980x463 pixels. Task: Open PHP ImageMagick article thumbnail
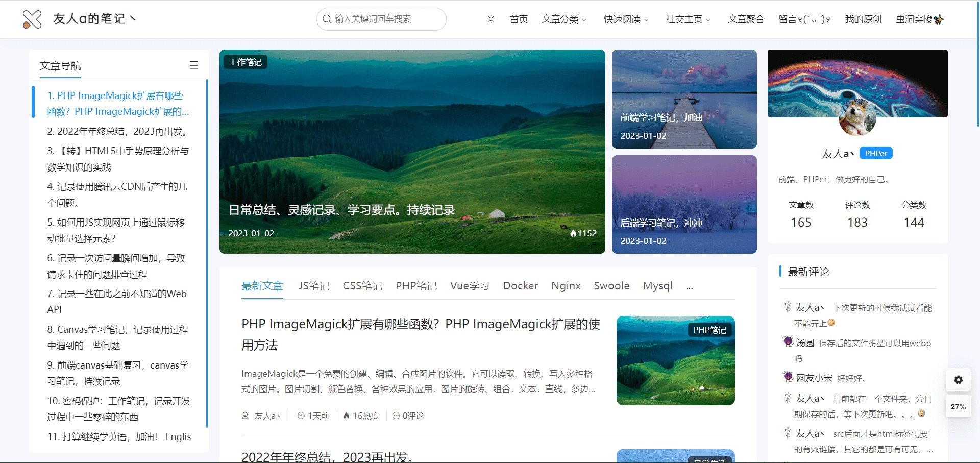pyautogui.click(x=676, y=360)
